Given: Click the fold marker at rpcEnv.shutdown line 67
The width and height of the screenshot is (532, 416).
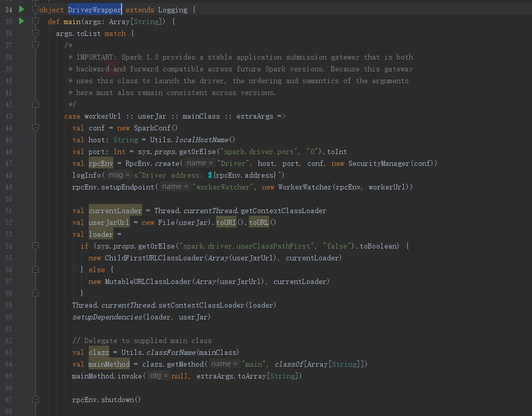Looking at the screenshot, I should coord(35,400).
